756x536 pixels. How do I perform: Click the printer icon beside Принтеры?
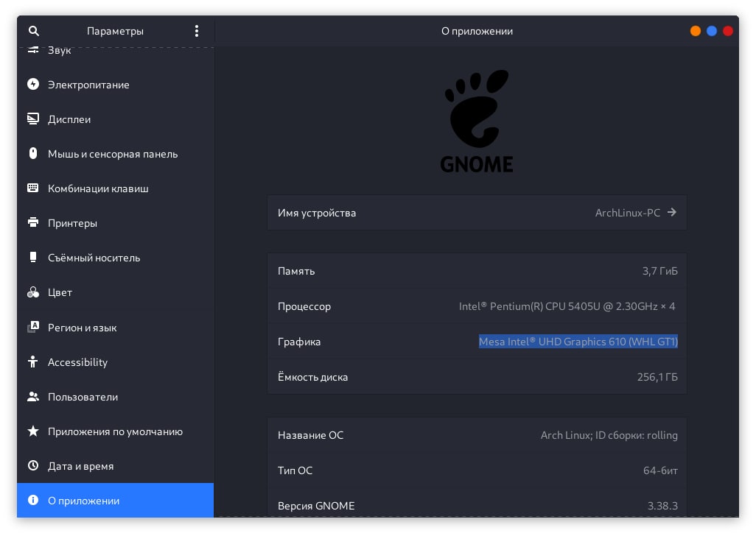click(32, 222)
